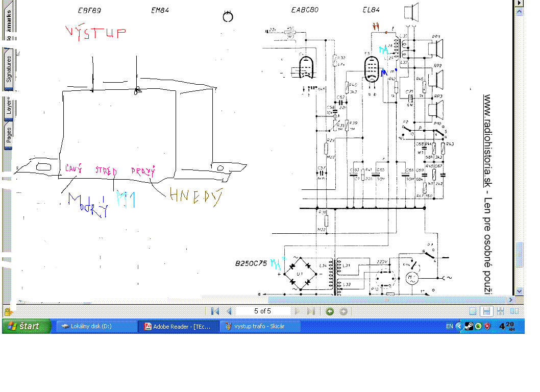Select single page layout

473,311
